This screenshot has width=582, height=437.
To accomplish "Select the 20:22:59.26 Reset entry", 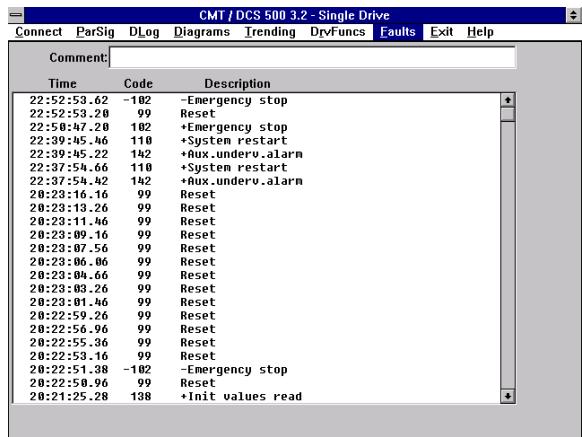I will pyautogui.click(x=256, y=316).
